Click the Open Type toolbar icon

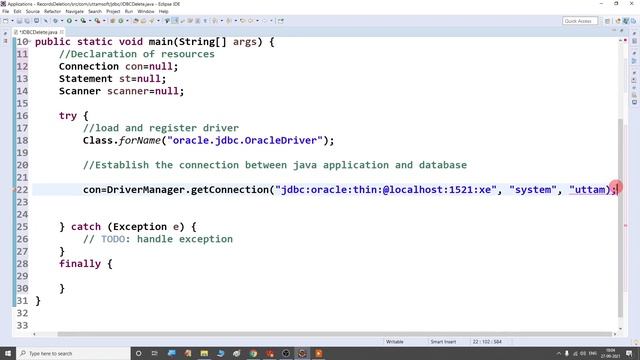click(x=136, y=21)
